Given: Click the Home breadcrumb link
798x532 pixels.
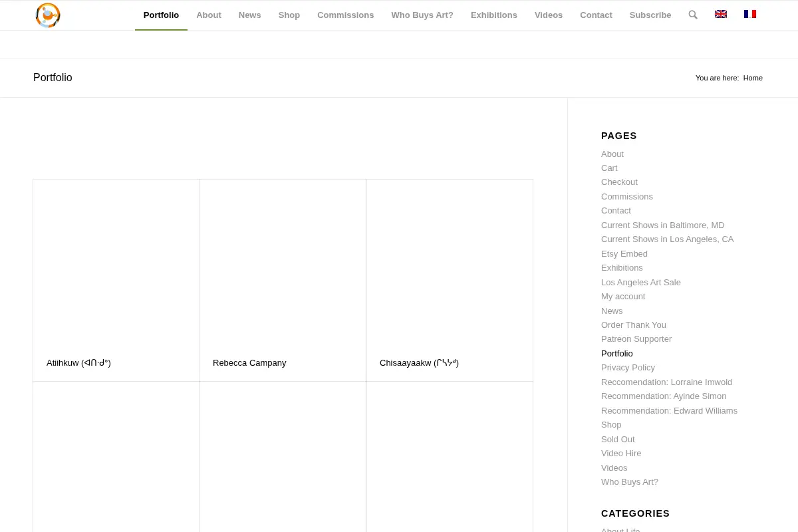Looking at the screenshot, I should (x=753, y=78).
